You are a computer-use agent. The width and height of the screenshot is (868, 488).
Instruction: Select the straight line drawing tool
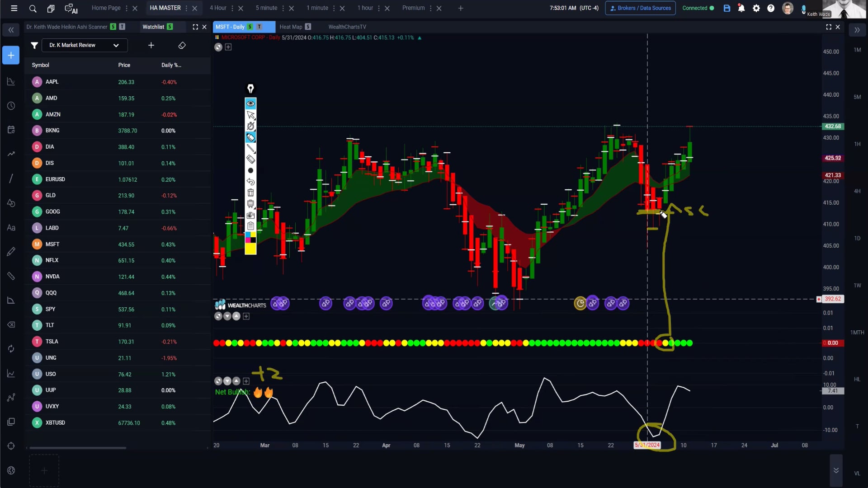[x=250, y=148]
